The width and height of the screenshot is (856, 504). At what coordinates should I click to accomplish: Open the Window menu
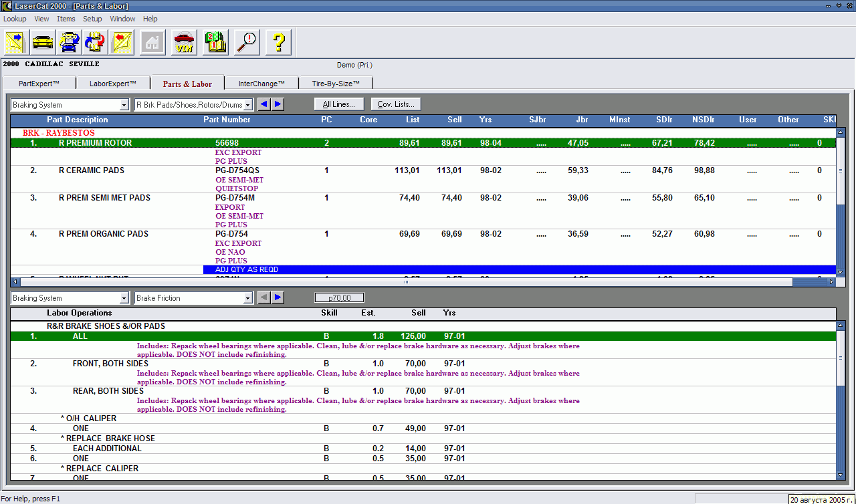[122, 19]
